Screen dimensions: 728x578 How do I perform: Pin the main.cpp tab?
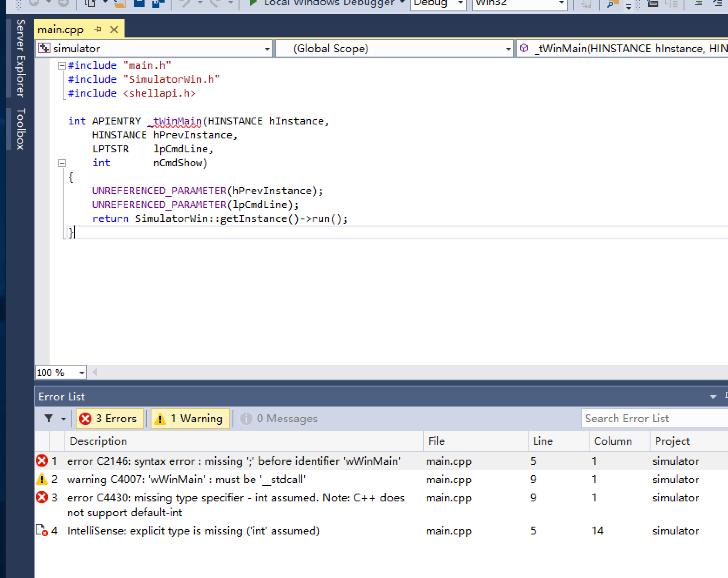click(98, 30)
